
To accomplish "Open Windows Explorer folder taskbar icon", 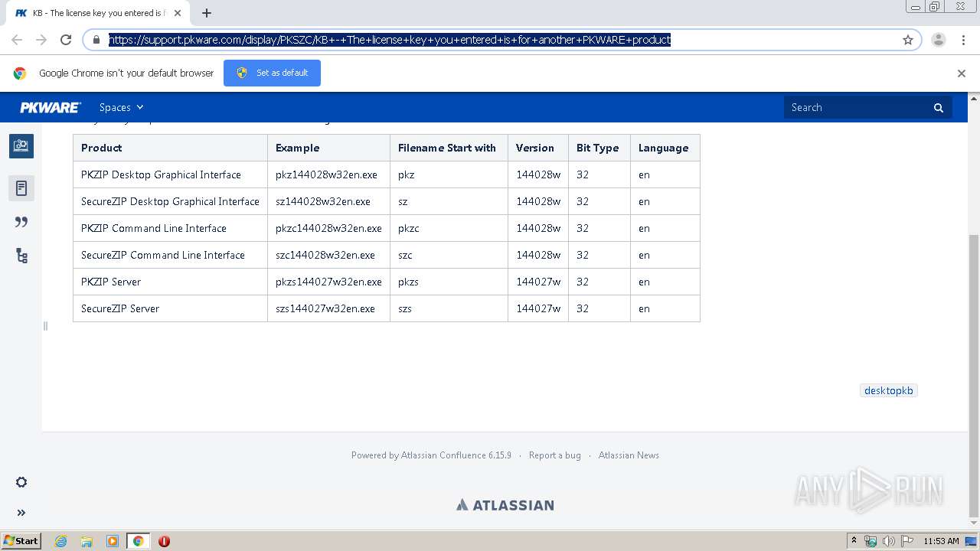I will pos(87,541).
